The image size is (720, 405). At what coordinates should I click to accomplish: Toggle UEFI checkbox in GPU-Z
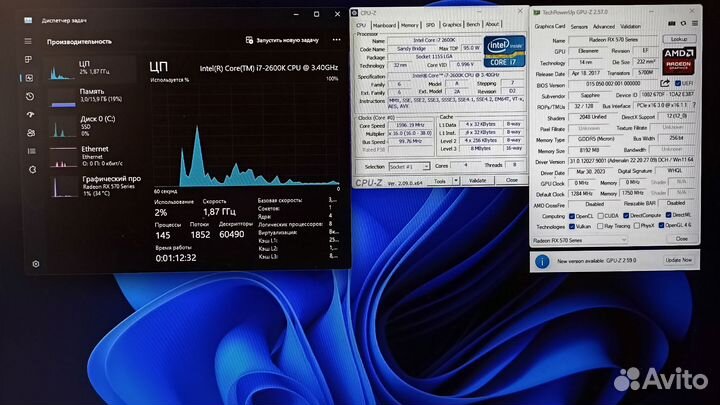coord(678,83)
